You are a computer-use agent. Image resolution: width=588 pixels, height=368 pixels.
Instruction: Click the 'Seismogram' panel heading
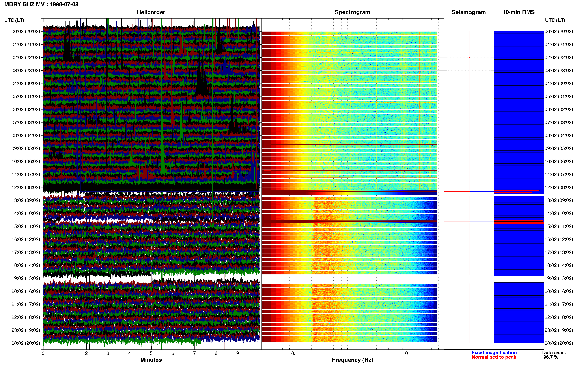coord(468,12)
